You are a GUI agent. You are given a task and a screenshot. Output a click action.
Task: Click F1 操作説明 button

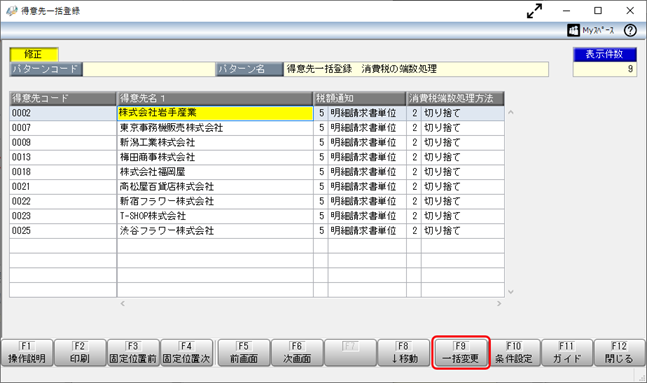tap(27, 353)
